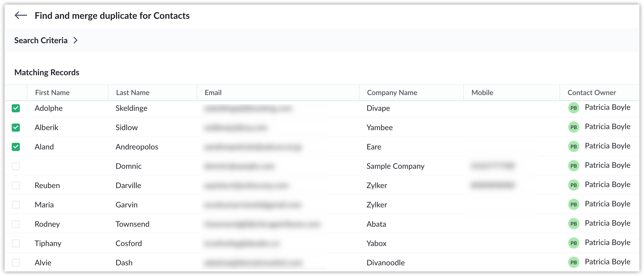Click the Search Criteria label
The image size is (644, 276).
(41, 40)
